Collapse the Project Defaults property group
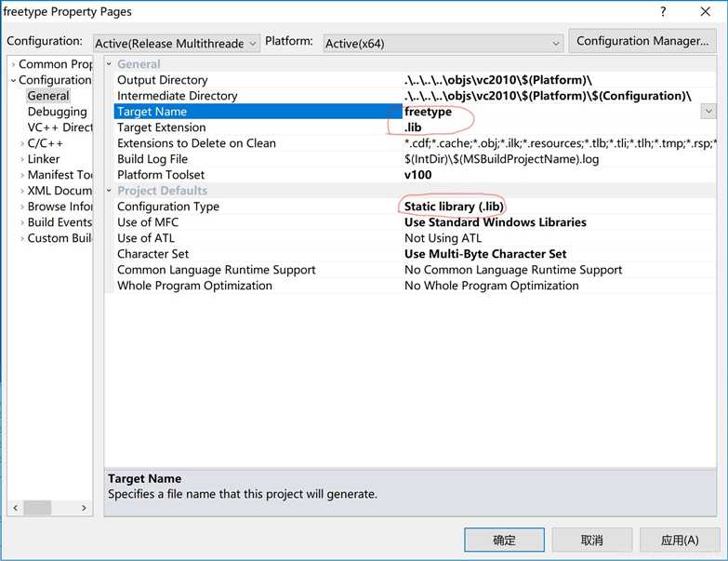 [x=109, y=191]
